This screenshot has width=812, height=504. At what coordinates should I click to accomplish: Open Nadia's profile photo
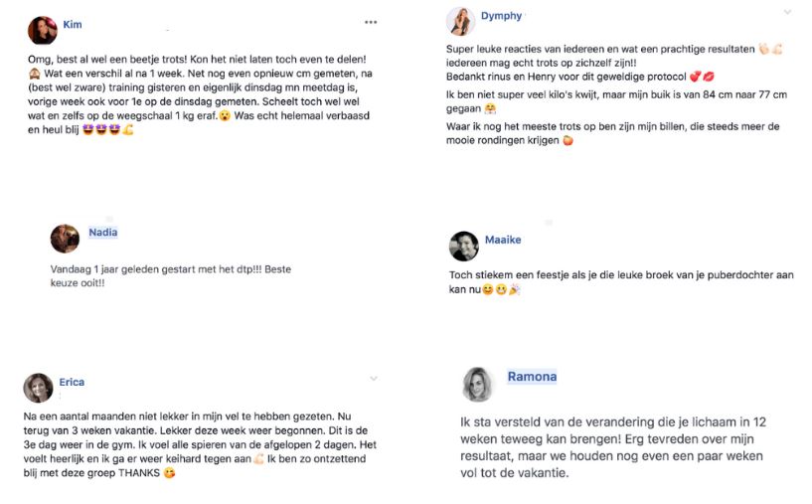(65, 239)
